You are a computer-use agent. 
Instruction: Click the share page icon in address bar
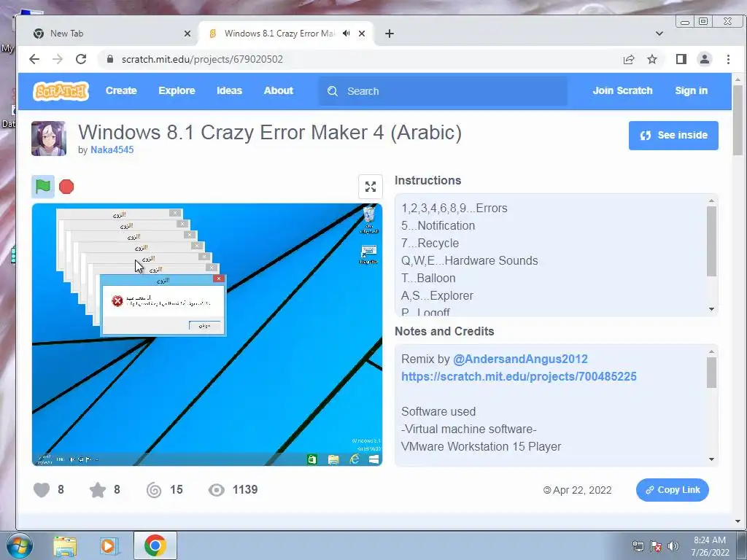[x=629, y=59]
